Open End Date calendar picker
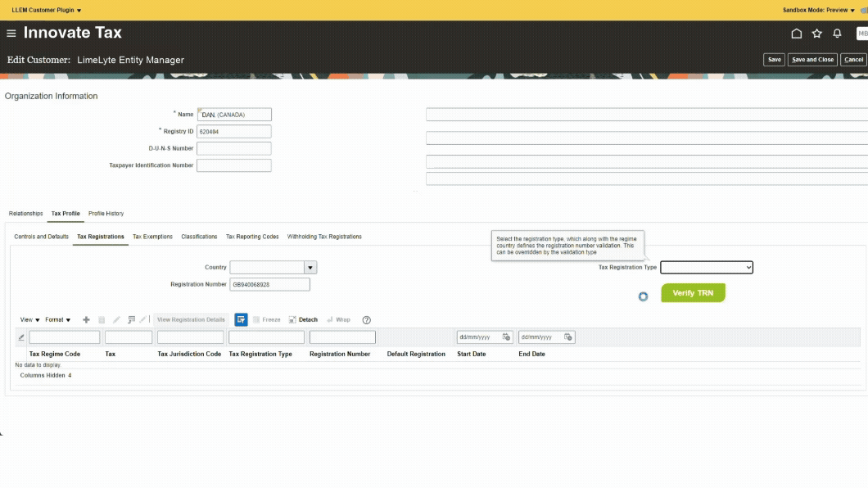The width and height of the screenshot is (868, 488). click(568, 337)
